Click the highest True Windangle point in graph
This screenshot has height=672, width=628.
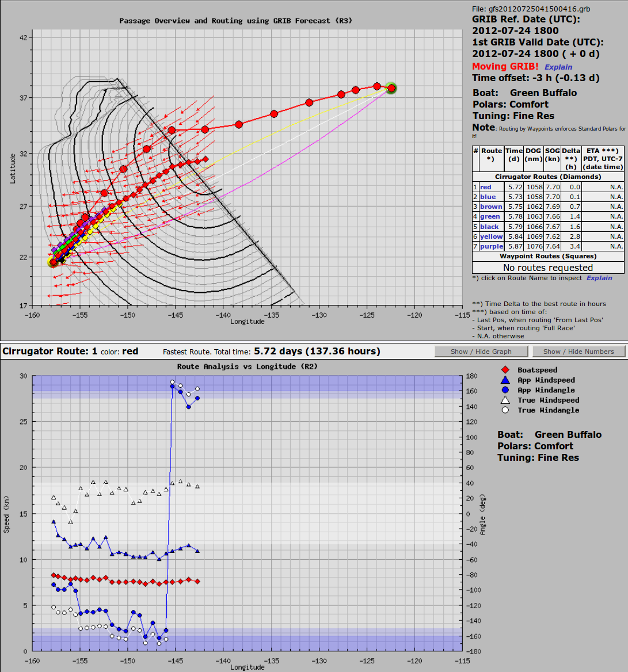[172, 382]
